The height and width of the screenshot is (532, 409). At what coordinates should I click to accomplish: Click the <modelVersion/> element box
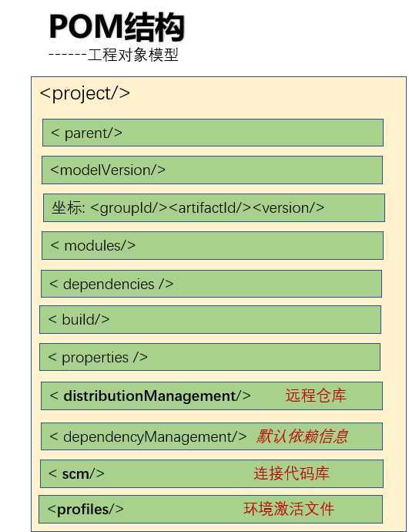212,170
